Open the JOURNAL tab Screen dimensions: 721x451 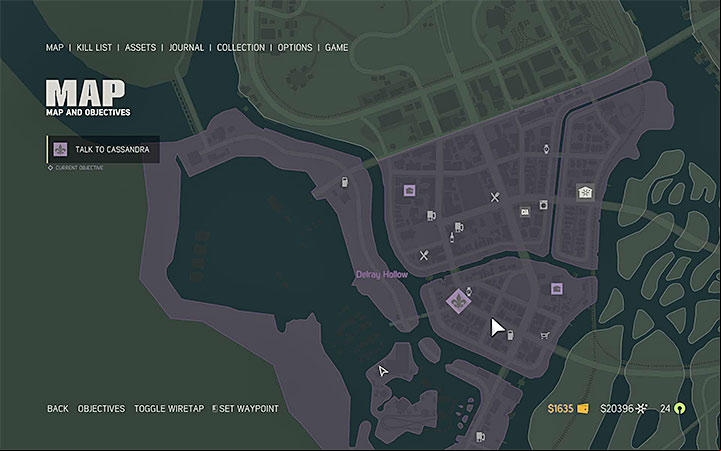[186, 47]
